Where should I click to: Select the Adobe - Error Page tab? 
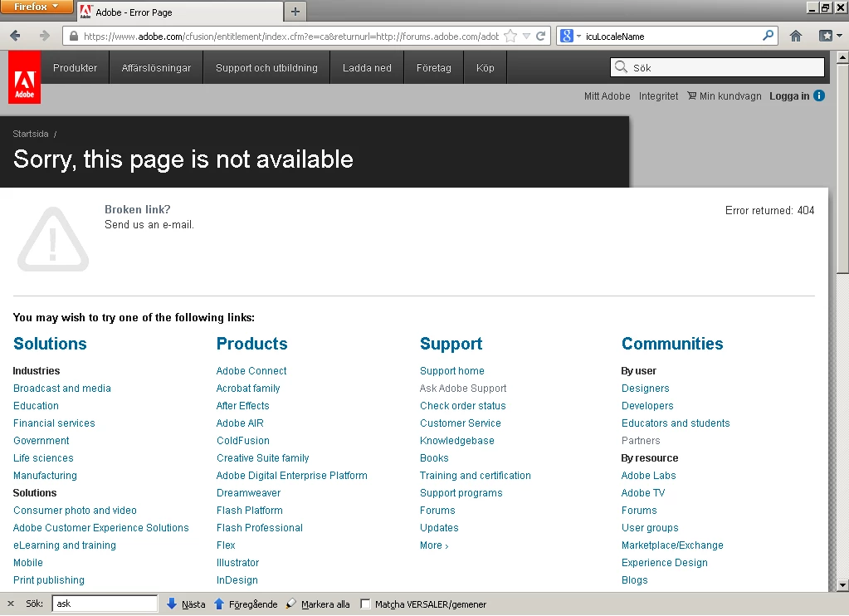pos(178,12)
